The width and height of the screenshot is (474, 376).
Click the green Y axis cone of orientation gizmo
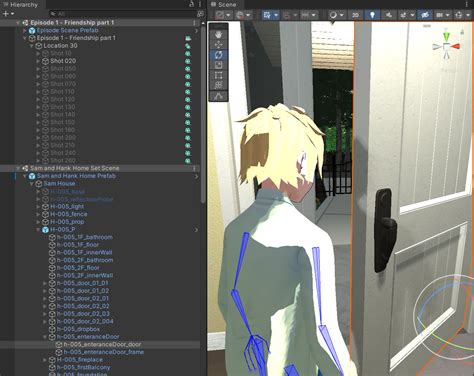pos(446,36)
